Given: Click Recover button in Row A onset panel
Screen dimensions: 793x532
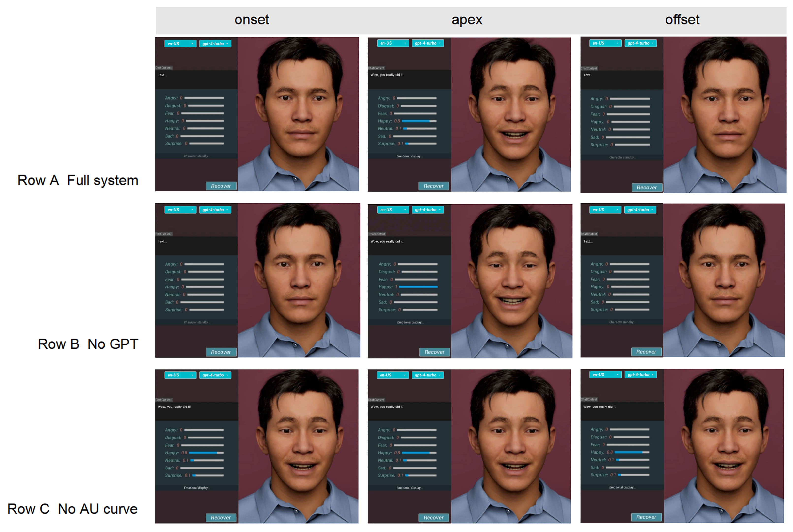Looking at the screenshot, I should tap(221, 186).
